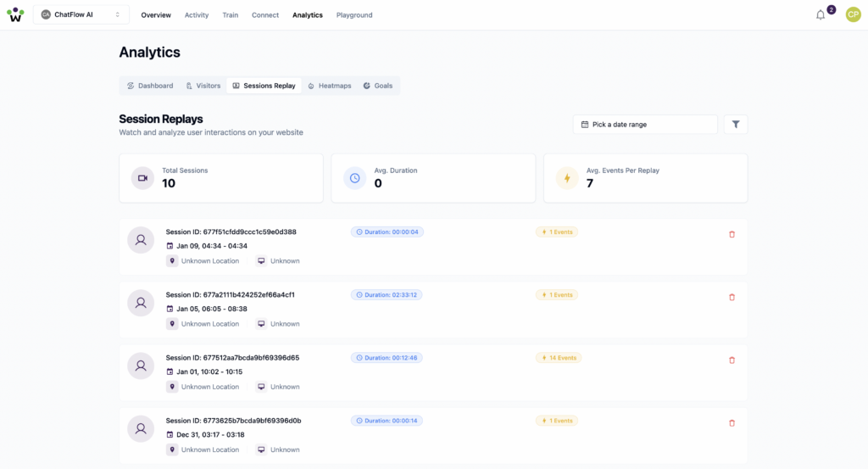Click the Total Sessions camera icon
The image size is (868, 469).
tap(142, 178)
